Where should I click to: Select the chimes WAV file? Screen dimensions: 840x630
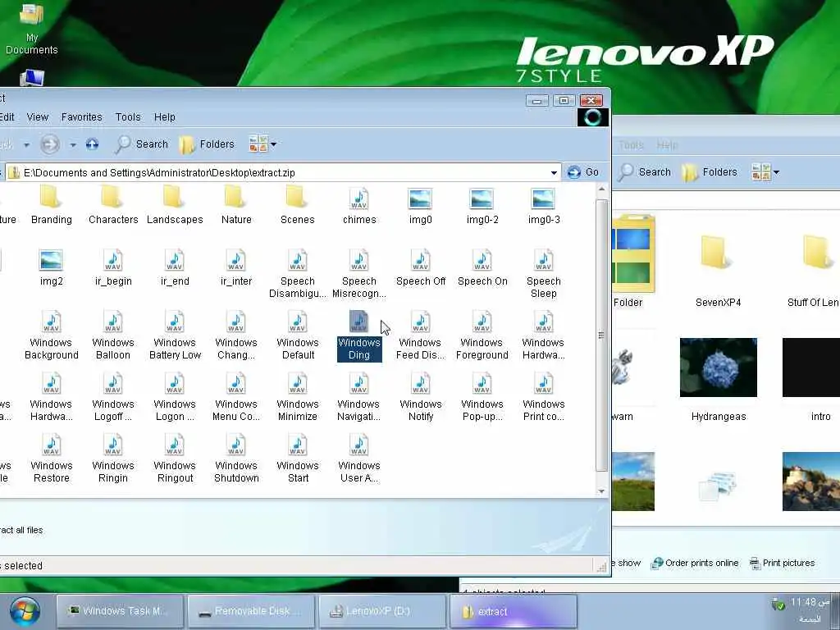pyautogui.click(x=359, y=204)
